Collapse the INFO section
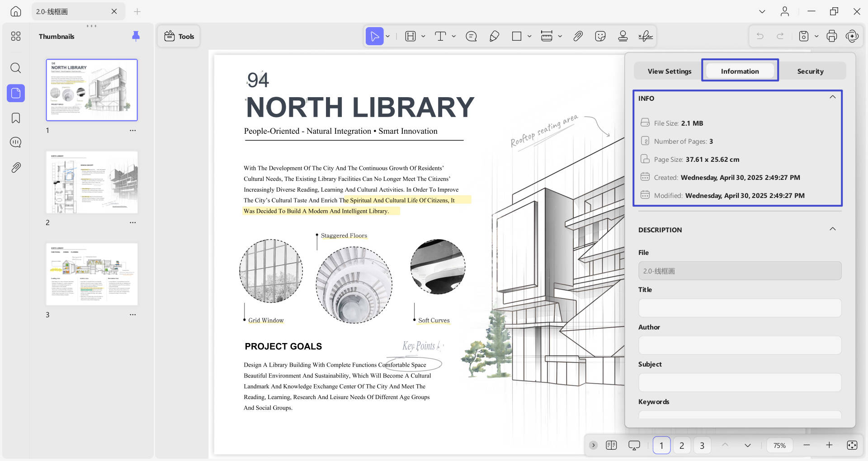868x461 pixels. click(x=832, y=97)
